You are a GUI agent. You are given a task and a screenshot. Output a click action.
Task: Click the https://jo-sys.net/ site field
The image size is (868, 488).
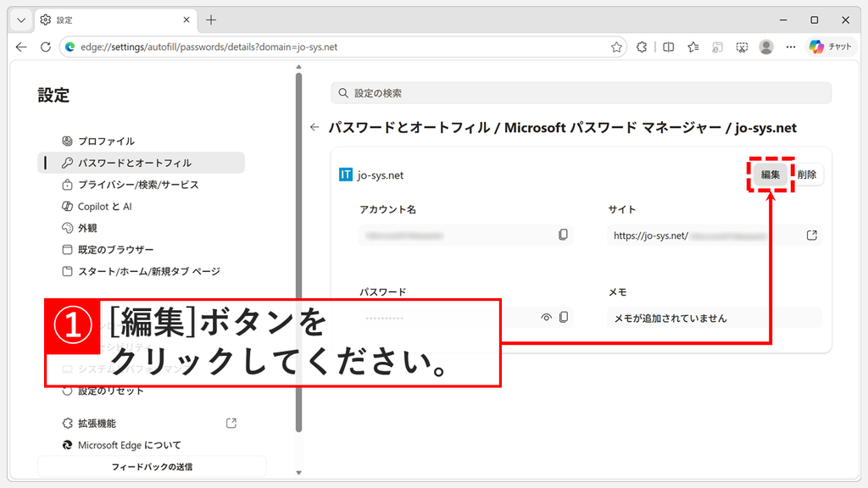pyautogui.click(x=714, y=236)
